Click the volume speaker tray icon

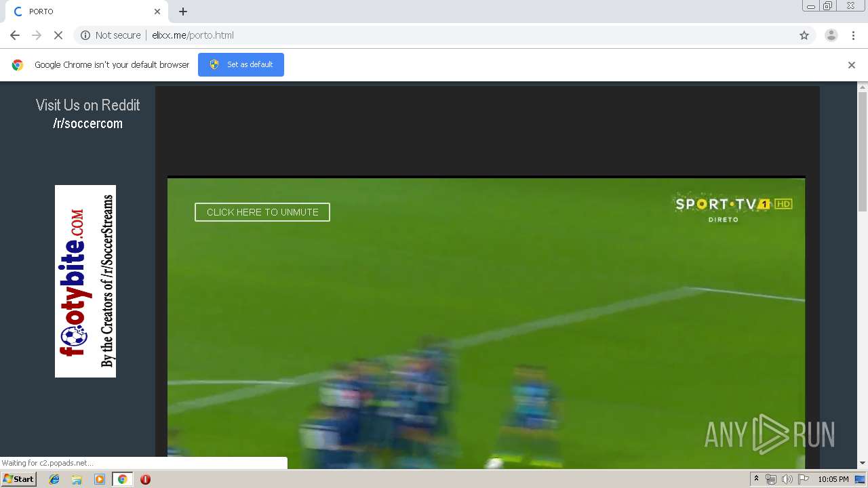(787, 479)
